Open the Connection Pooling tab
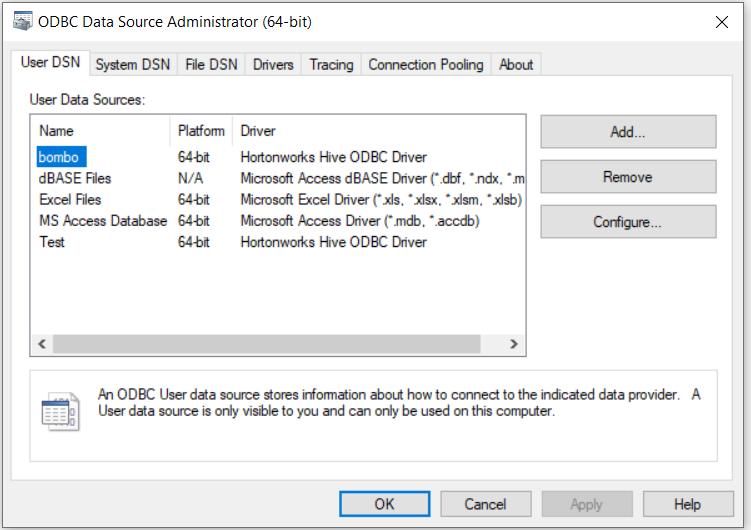 pyautogui.click(x=425, y=65)
